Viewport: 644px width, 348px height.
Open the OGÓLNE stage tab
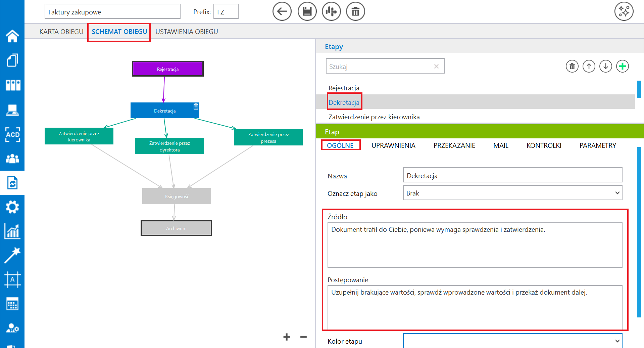(340, 145)
